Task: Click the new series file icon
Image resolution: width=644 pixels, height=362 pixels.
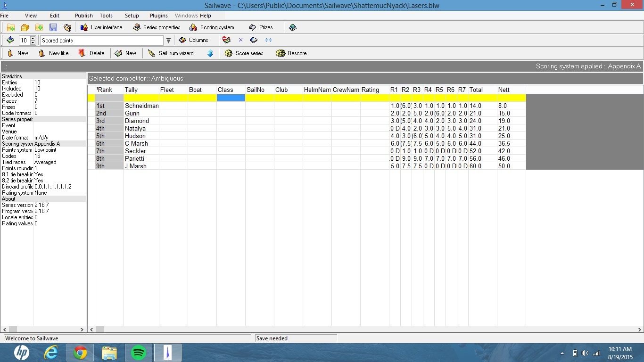Action: click(10, 27)
